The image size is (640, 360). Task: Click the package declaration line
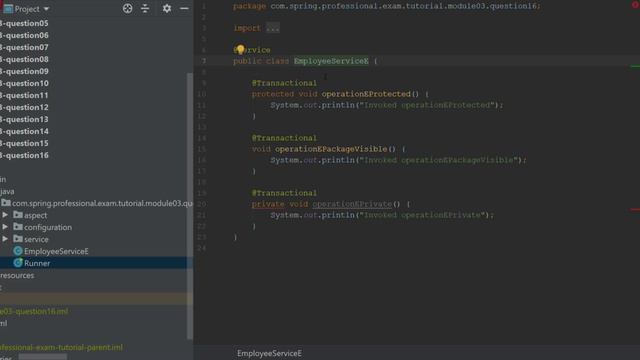(387, 6)
